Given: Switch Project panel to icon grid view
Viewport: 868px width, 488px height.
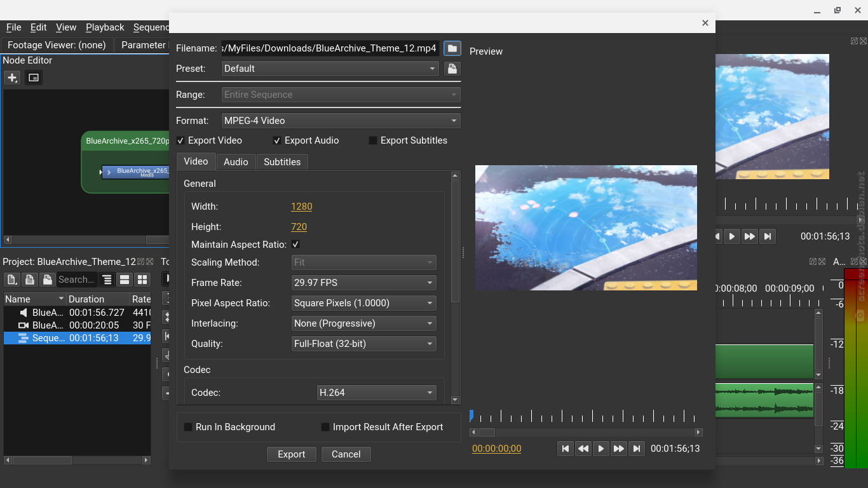Looking at the screenshot, I should click(142, 280).
